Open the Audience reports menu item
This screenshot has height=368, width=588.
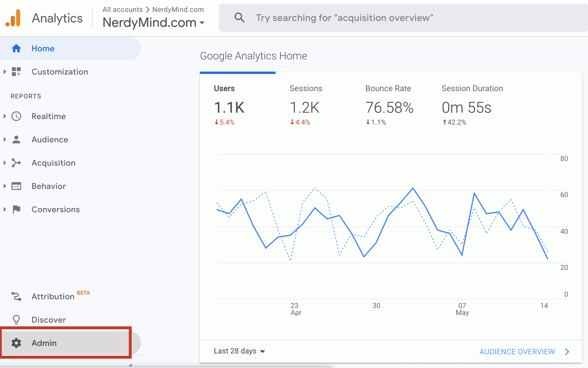pyautogui.click(x=70, y=139)
